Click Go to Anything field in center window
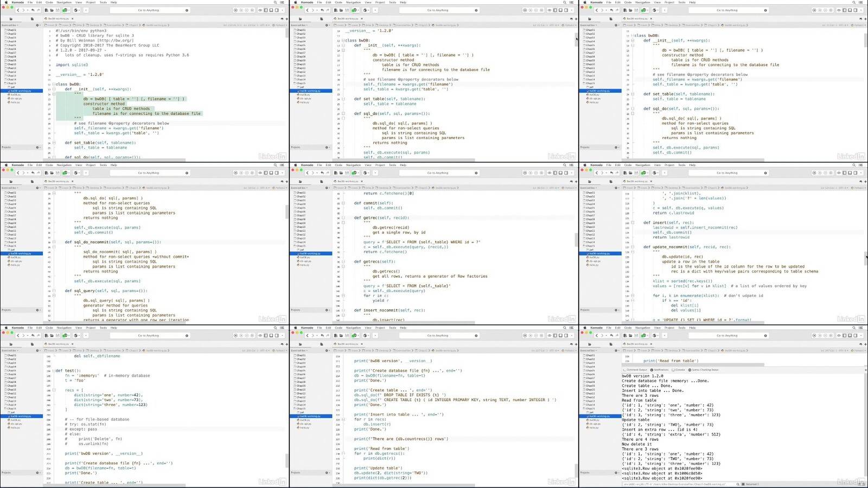Image resolution: width=868 pixels, height=488 pixels. click(437, 173)
